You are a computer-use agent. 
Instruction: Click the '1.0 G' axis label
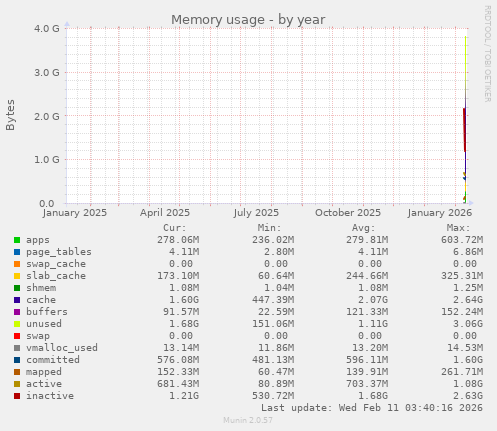coord(47,160)
